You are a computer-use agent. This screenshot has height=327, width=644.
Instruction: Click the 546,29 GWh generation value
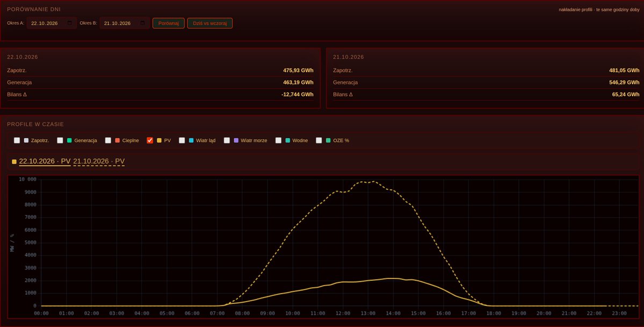coord(624,82)
